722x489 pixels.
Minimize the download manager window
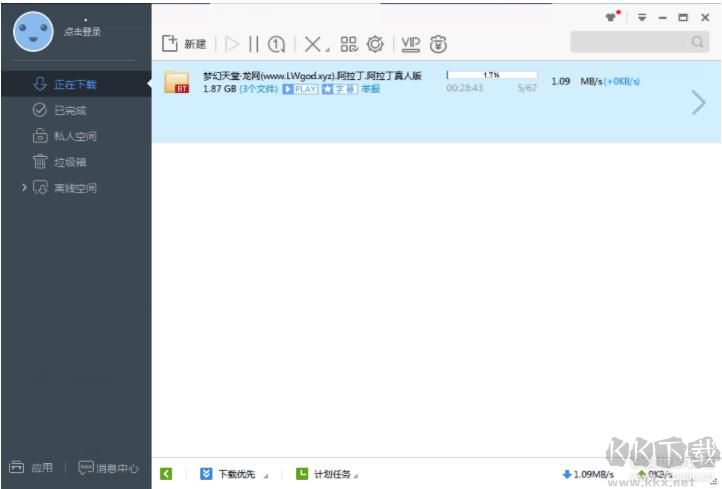click(663, 17)
